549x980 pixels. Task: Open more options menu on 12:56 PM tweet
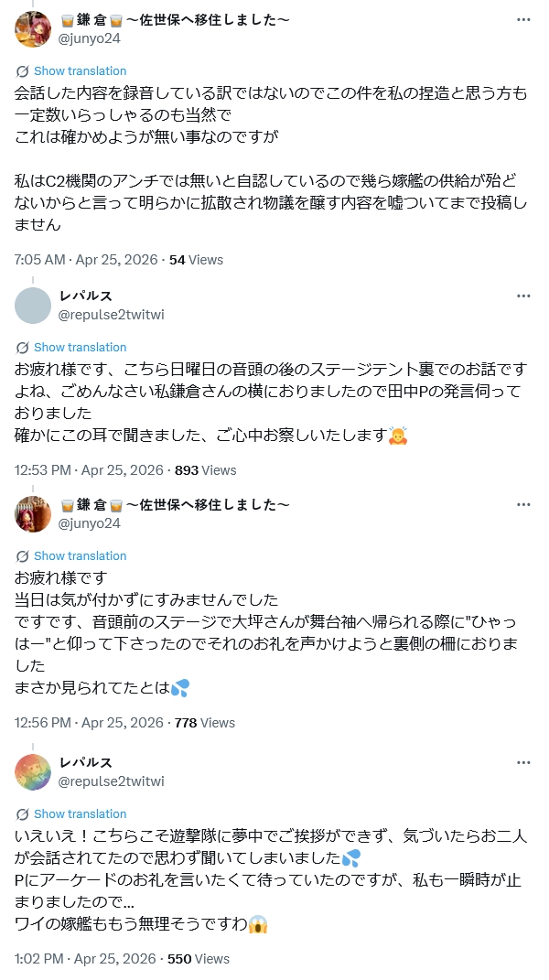coord(523,505)
